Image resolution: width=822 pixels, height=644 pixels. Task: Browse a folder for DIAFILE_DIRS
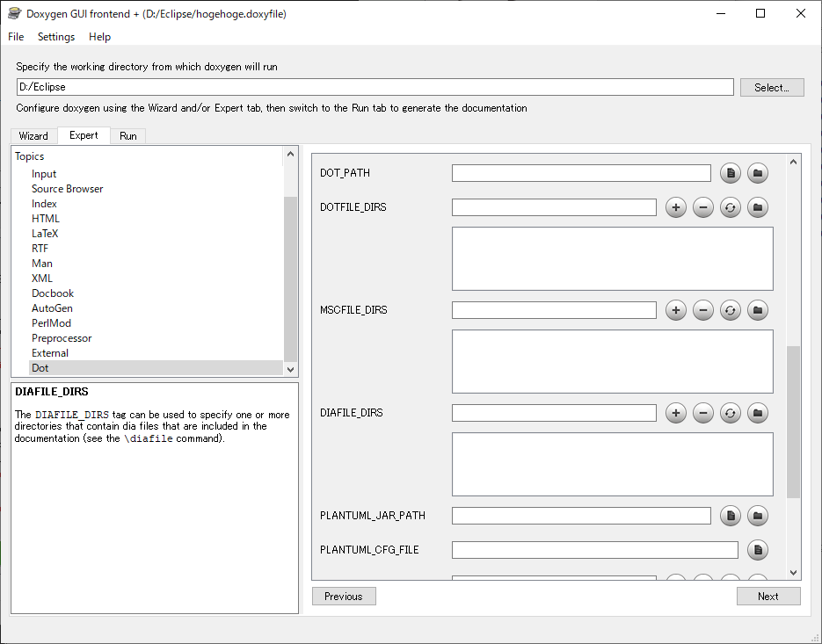pyautogui.click(x=758, y=413)
